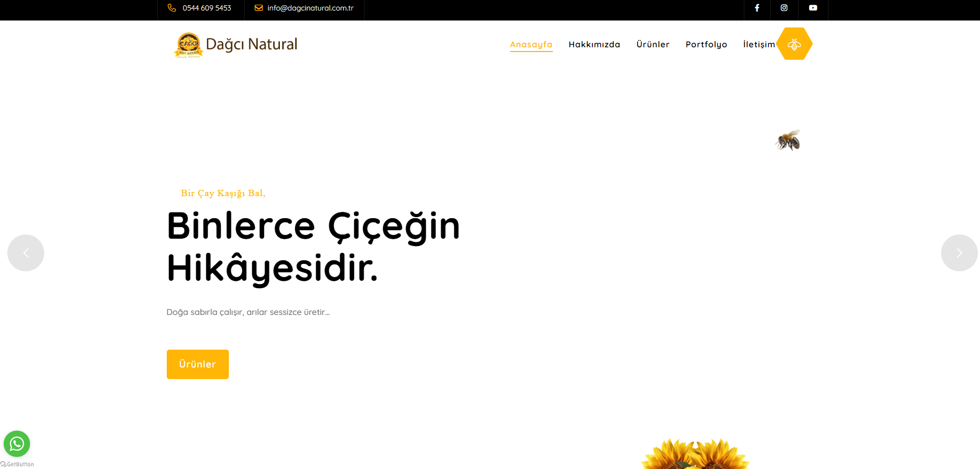
Task: Click the info@dagcinatural.com.tr email link
Action: click(310, 8)
